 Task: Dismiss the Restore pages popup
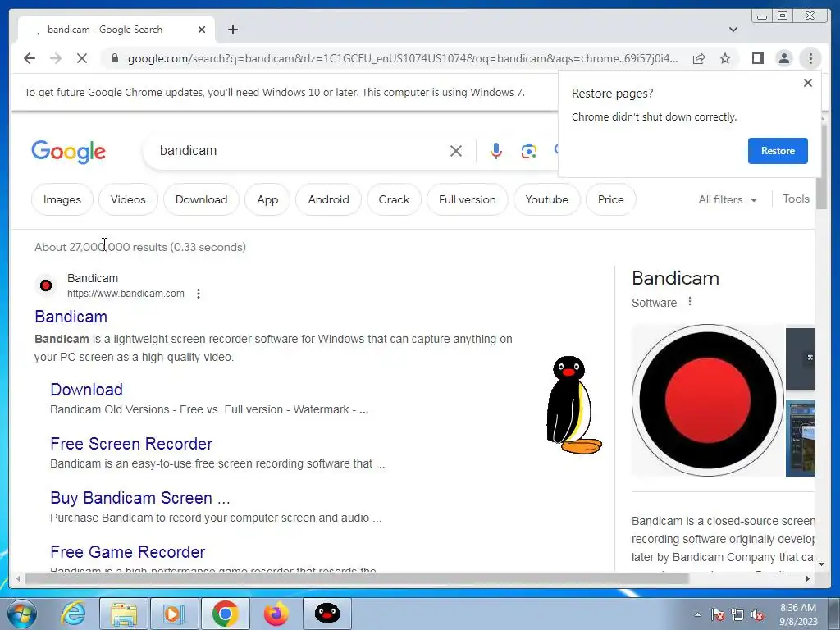click(x=808, y=83)
